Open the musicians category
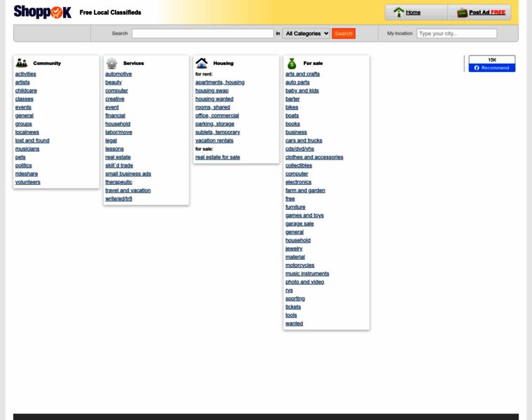The image size is (532, 420). 27,148
